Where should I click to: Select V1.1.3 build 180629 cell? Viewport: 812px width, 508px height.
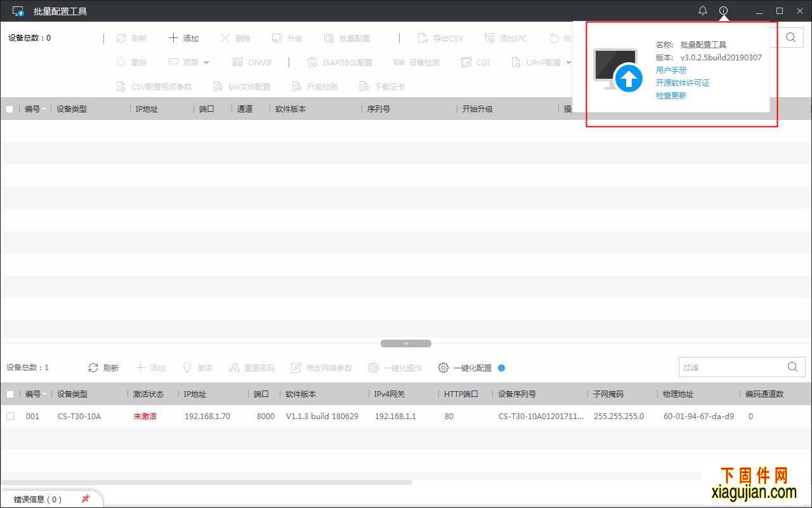click(322, 417)
